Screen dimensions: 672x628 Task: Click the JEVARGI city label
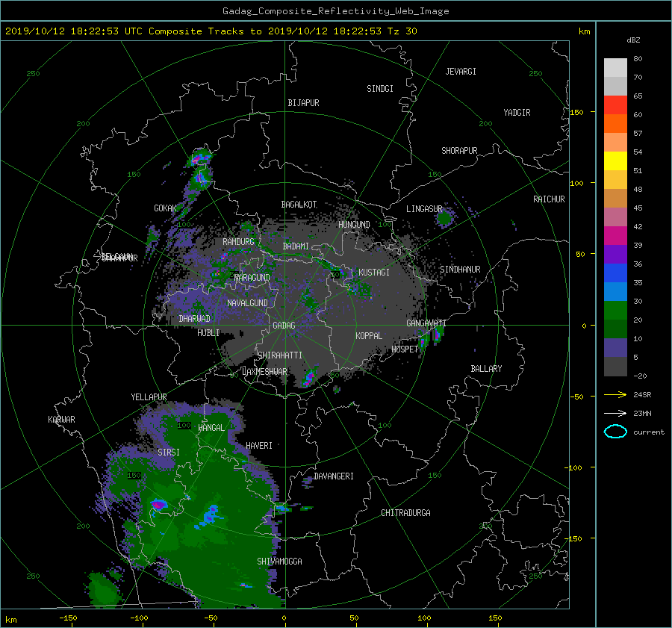pos(461,72)
